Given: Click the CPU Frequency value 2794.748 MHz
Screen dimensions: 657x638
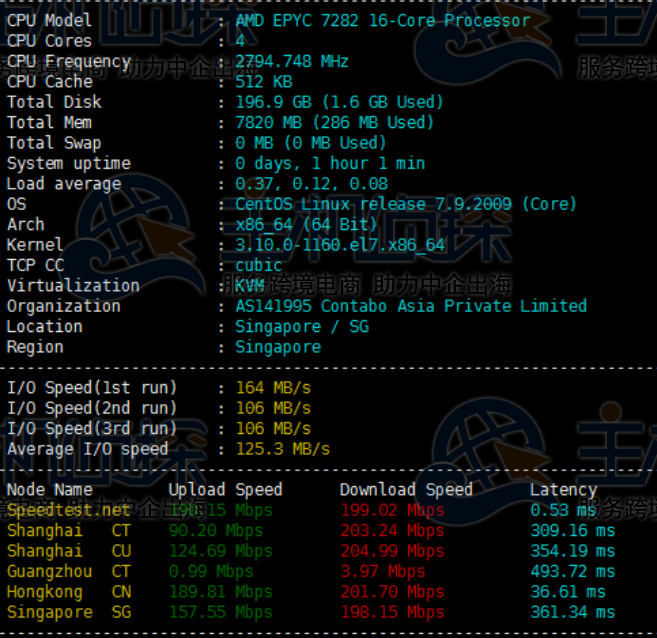Looking at the screenshot, I should point(292,61).
